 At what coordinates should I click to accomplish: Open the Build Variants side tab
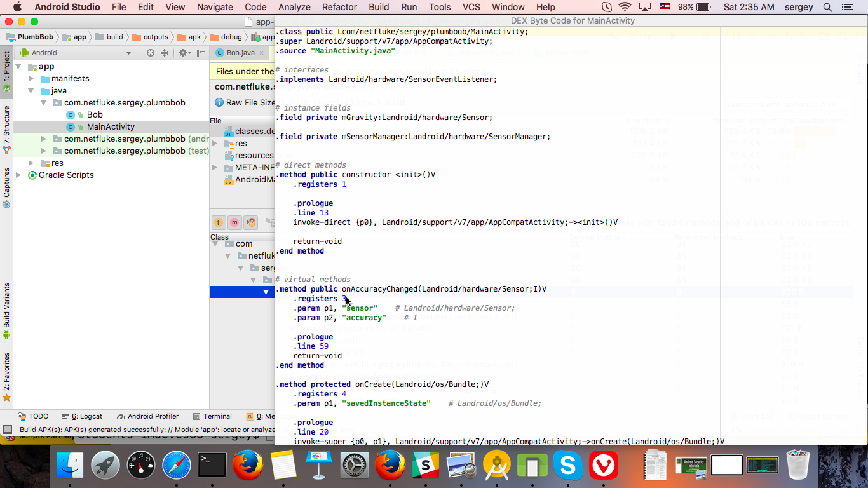coord(6,310)
